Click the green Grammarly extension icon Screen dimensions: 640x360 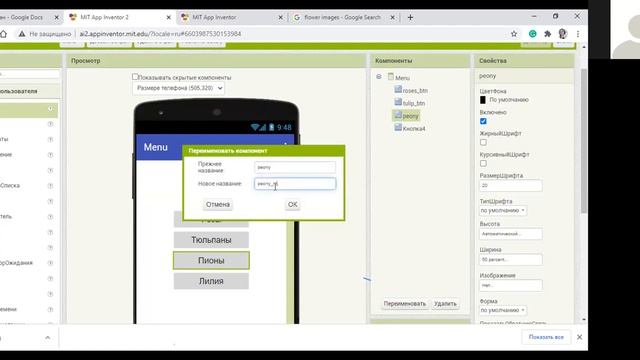click(533, 34)
